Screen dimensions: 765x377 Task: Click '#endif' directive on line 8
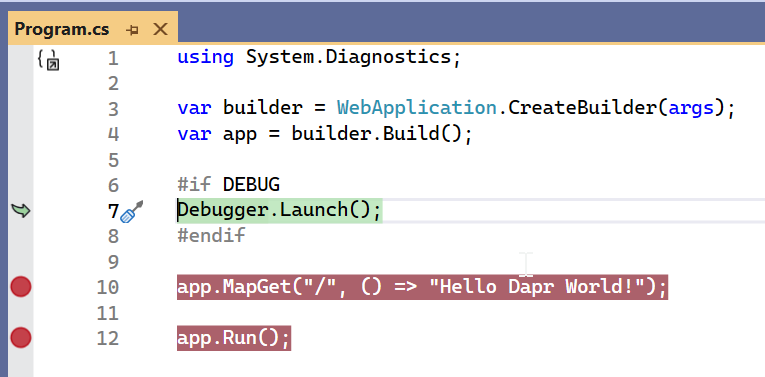pos(211,236)
